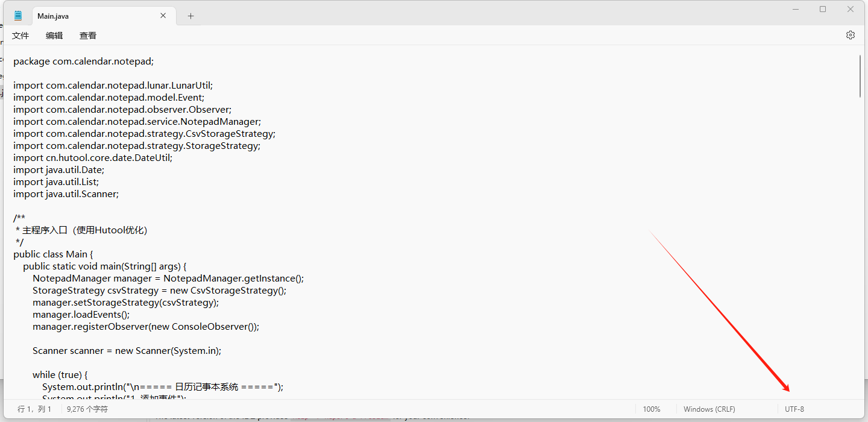Viewport: 868px width, 422px height.
Task: Click the 9,276 个字符 character count
Action: (x=87, y=409)
